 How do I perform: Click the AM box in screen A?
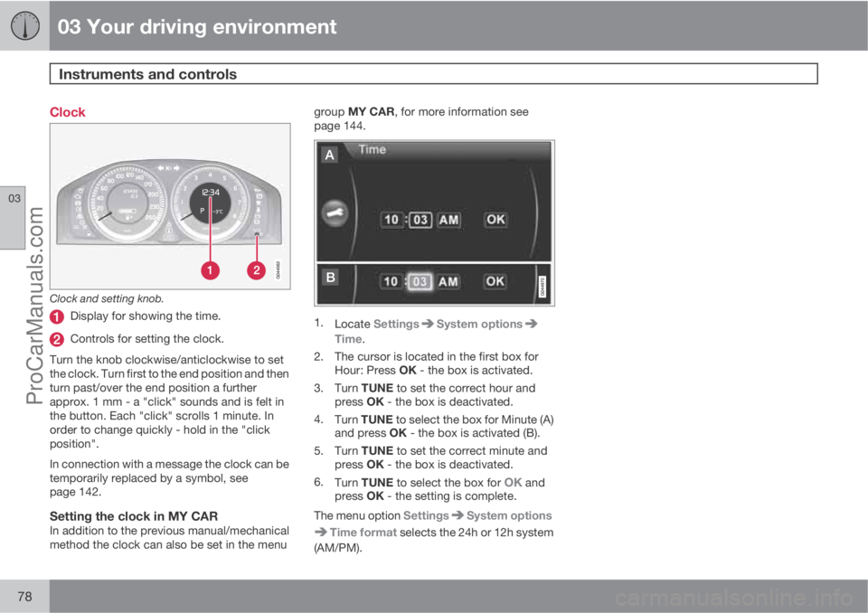448,220
